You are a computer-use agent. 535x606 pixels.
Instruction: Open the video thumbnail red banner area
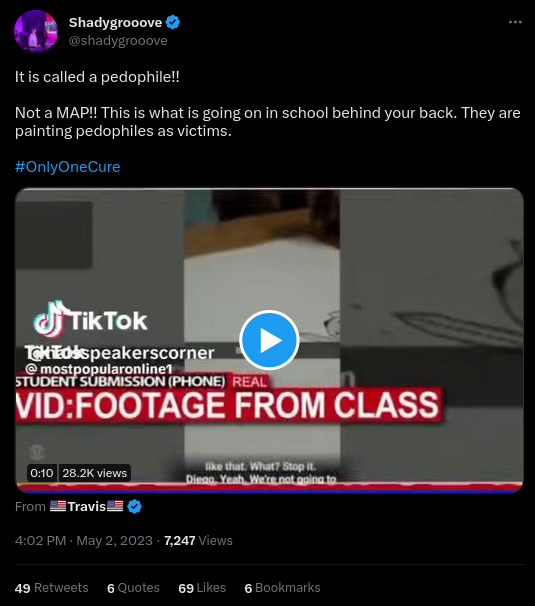tap(228, 405)
